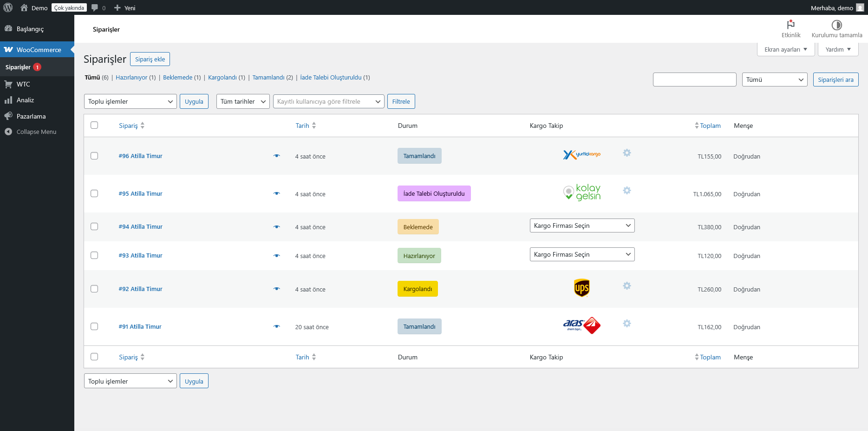The height and width of the screenshot is (431, 868).
Task: Preview order #94 with eye icon
Action: coord(277,227)
